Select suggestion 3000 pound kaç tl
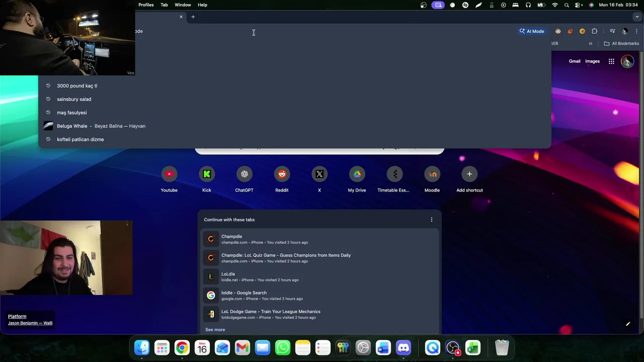 coord(295,85)
